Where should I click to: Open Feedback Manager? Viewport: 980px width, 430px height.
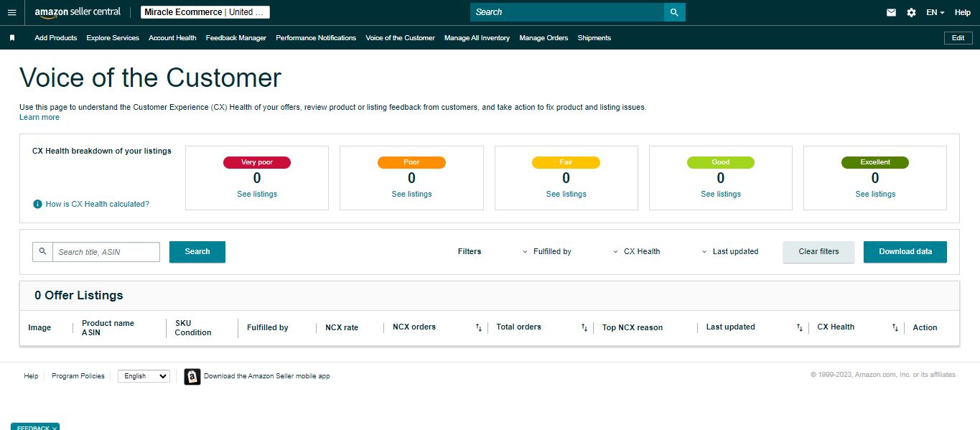click(236, 38)
